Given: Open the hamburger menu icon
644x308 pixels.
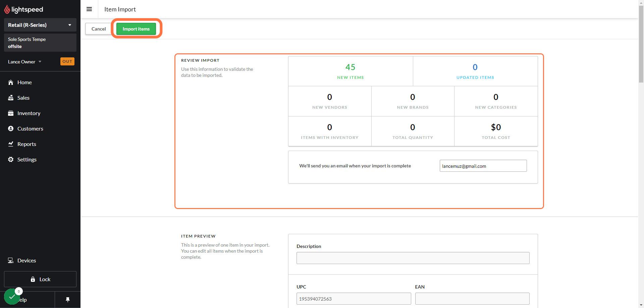Looking at the screenshot, I should [x=89, y=9].
